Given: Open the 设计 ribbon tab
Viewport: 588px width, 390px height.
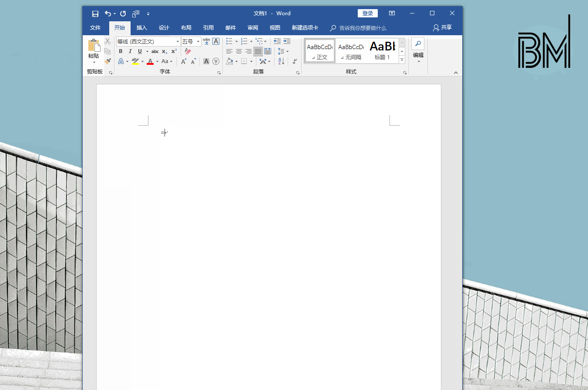Looking at the screenshot, I should point(164,27).
